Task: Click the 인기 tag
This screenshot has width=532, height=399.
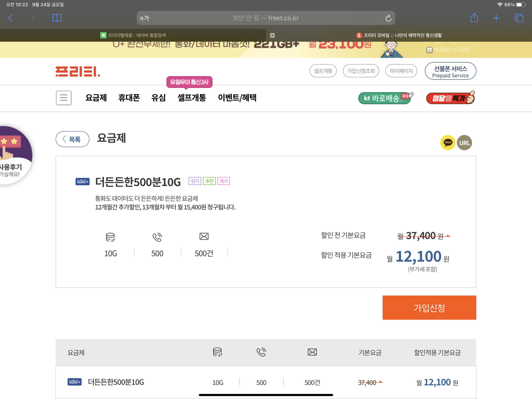Action: (x=195, y=181)
